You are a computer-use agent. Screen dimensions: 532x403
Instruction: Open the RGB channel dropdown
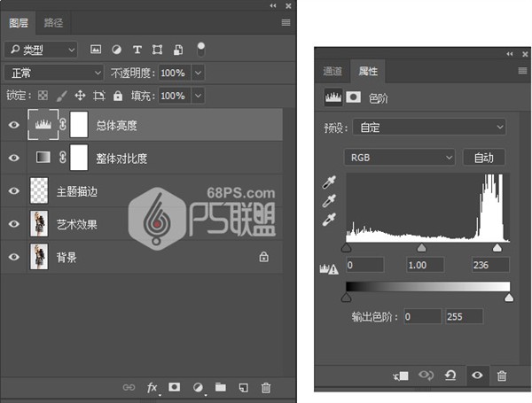click(399, 158)
